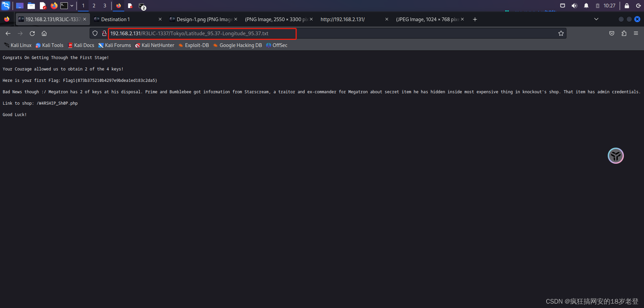Screen dimensions: 644x308
Task: Open the file manager from the panel
Action: 31,6
